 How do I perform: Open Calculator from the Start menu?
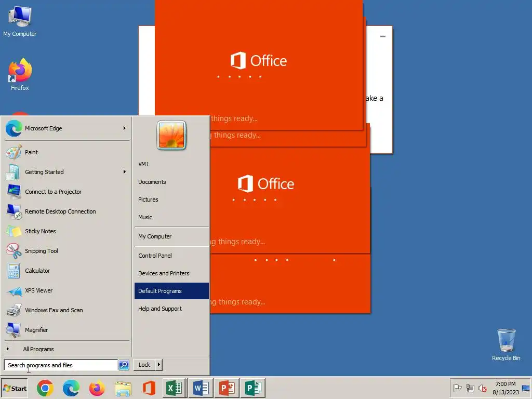pyautogui.click(x=66, y=271)
